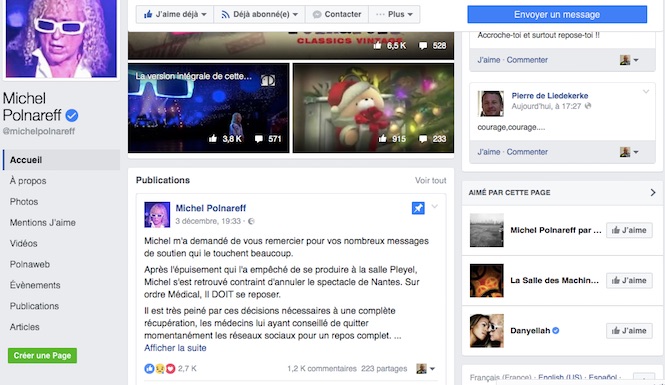Click the sad reaction emoji icon
This screenshot has width=665, height=385.
click(160, 368)
